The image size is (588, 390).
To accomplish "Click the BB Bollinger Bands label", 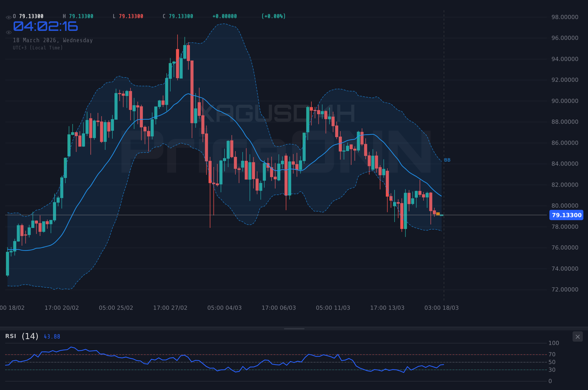I will coord(447,160).
